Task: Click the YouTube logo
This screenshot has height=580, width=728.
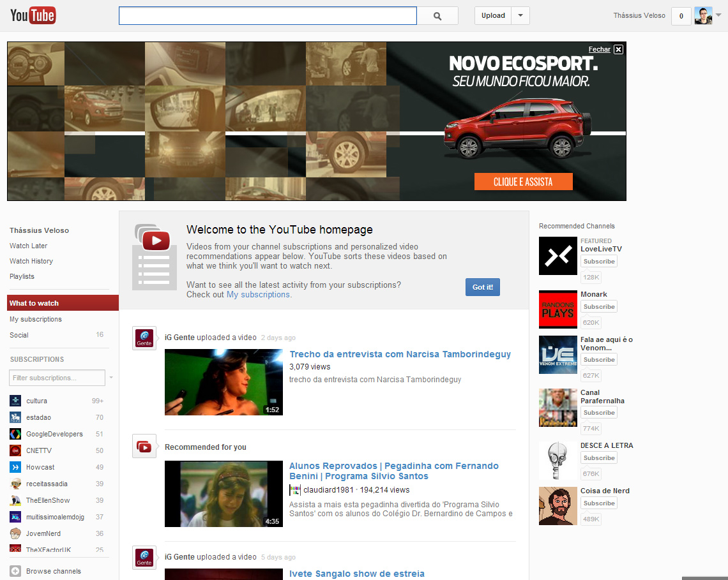Action: coord(33,15)
